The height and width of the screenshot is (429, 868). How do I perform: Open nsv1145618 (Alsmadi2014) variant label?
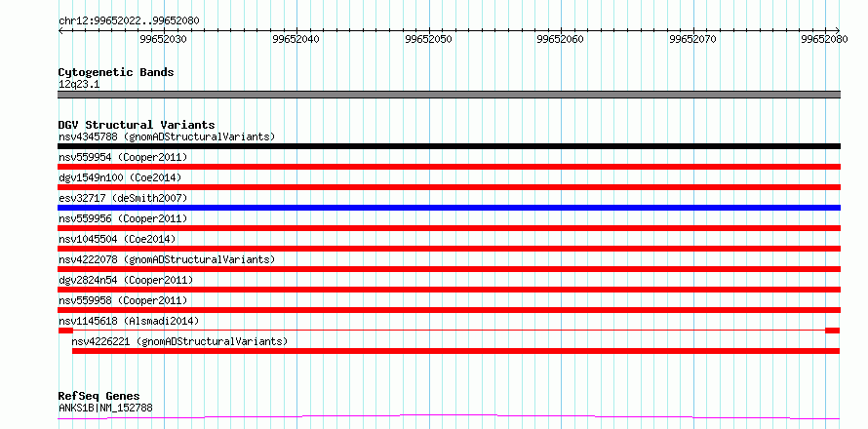click(x=129, y=321)
